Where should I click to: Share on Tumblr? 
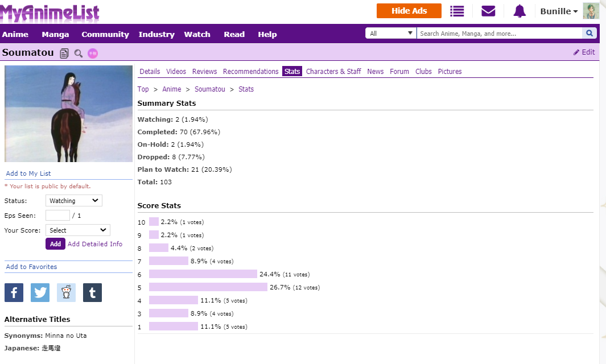[92, 292]
